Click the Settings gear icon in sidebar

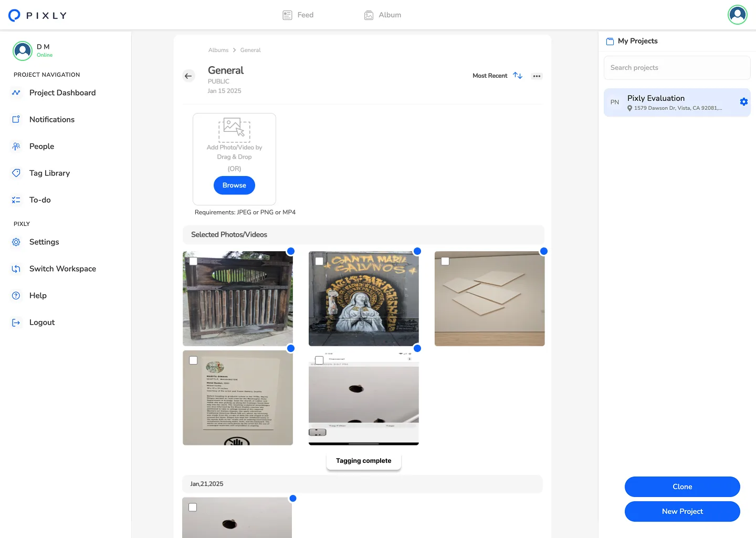[x=16, y=242]
